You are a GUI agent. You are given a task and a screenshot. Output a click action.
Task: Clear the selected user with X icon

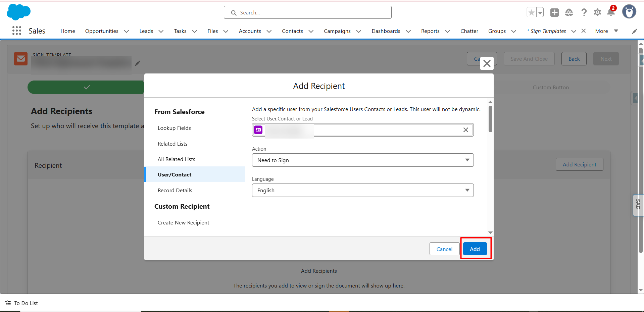click(x=465, y=130)
